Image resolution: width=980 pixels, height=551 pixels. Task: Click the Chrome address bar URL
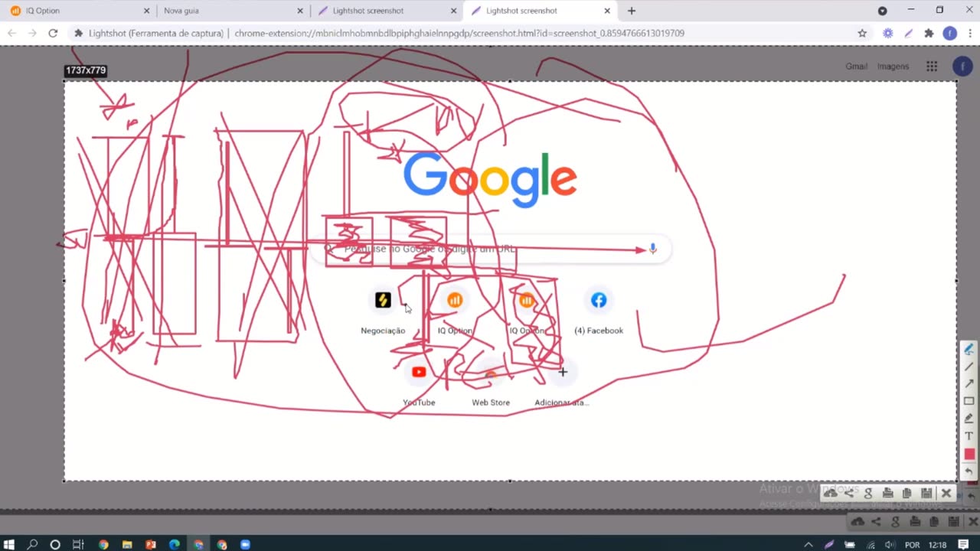tap(459, 33)
